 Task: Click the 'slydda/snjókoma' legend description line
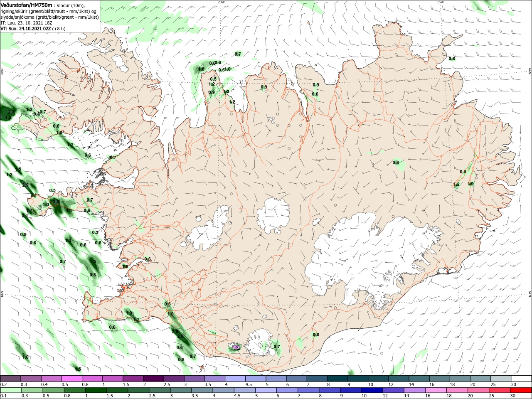click(x=49, y=17)
